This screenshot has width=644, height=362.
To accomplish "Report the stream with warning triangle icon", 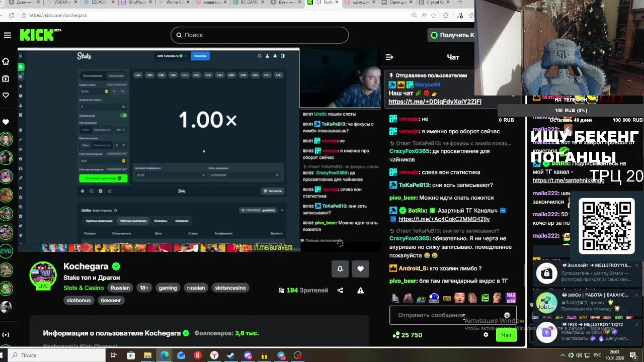I will pyautogui.click(x=360, y=290).
